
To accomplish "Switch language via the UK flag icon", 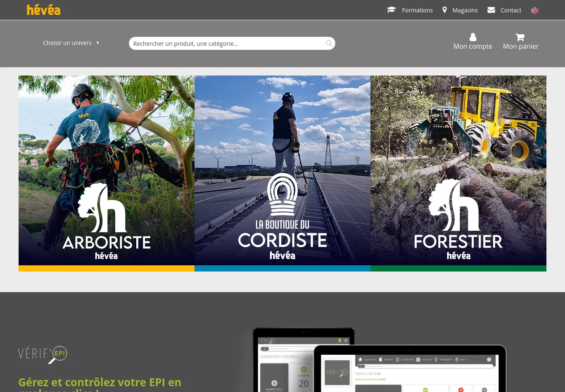I will click(535, 11).
